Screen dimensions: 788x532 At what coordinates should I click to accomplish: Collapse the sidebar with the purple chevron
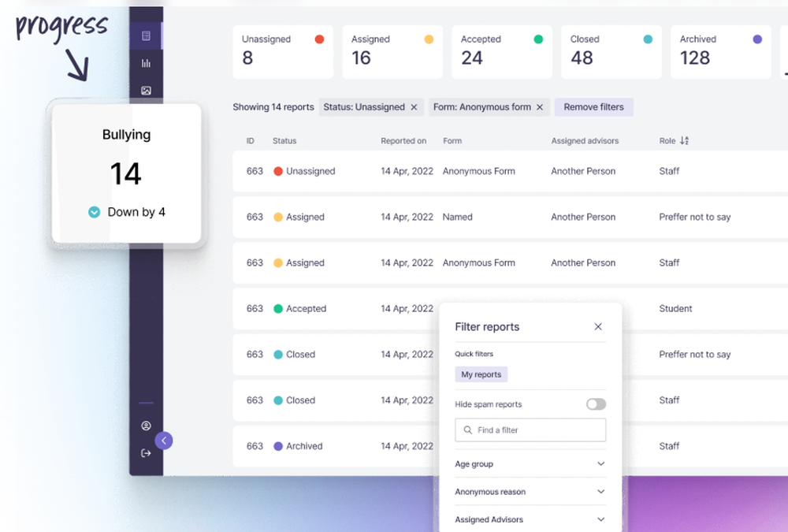[x=164, y=440]
